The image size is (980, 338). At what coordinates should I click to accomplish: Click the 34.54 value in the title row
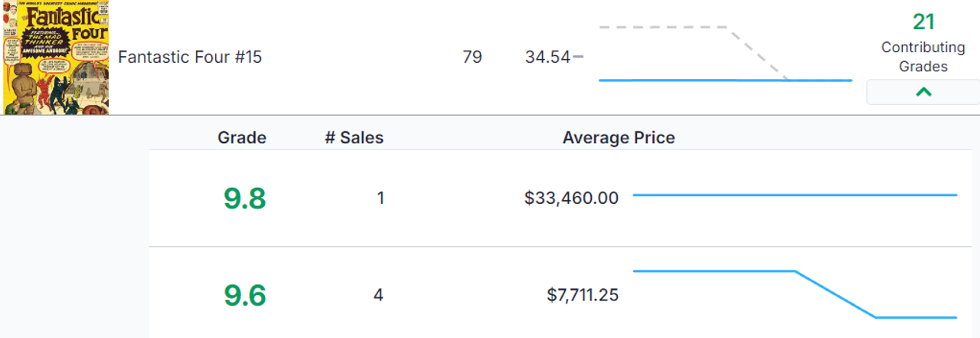point(548,57)
